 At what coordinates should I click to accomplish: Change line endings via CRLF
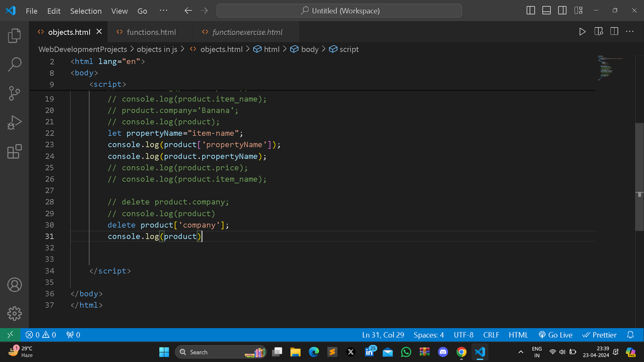491,335
